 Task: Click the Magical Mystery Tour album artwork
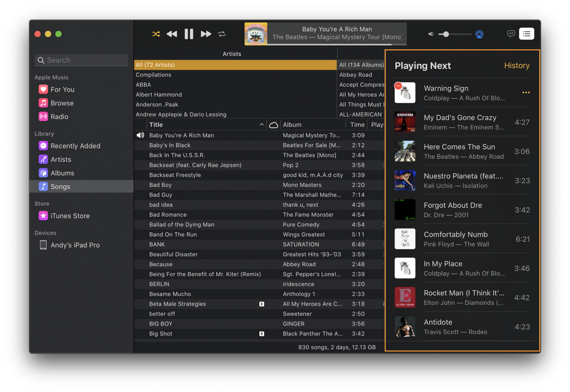pos(256,34)
